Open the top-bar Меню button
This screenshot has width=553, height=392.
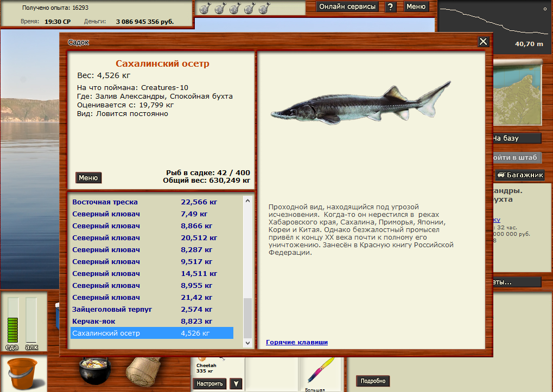[x=416, y=7]
